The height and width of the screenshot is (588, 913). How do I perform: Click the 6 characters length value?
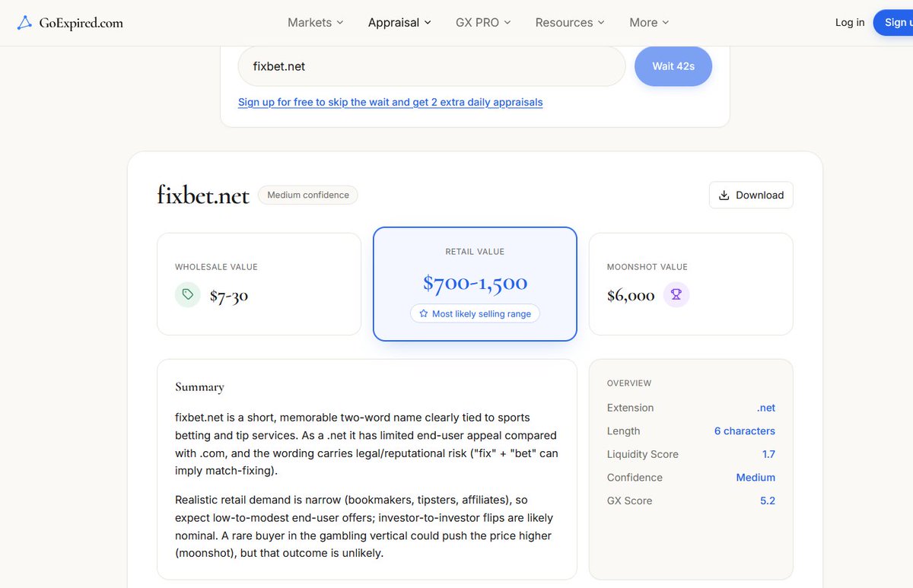point(745,431)
